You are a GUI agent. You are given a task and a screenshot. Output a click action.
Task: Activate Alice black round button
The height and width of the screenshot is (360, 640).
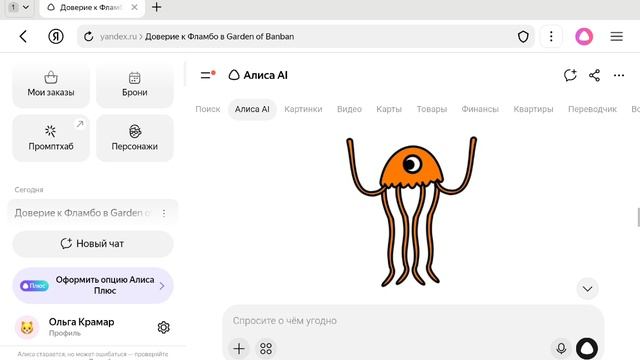click(x=587, y=349)
